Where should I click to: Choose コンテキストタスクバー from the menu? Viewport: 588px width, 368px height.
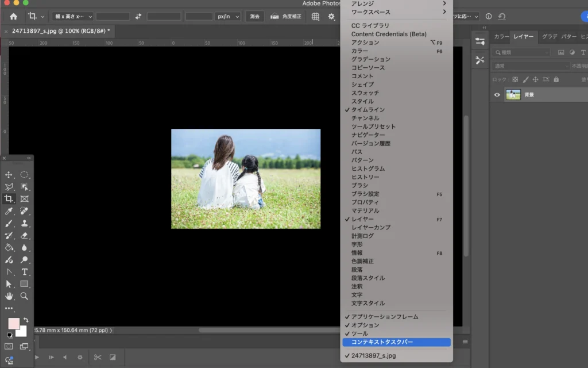point(382,342)
